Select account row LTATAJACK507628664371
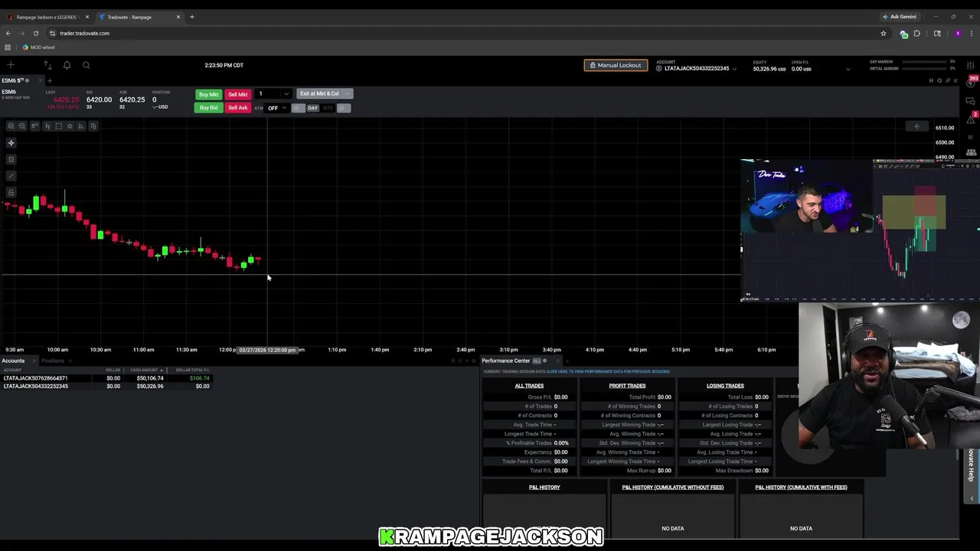 [x=106, y=378]
